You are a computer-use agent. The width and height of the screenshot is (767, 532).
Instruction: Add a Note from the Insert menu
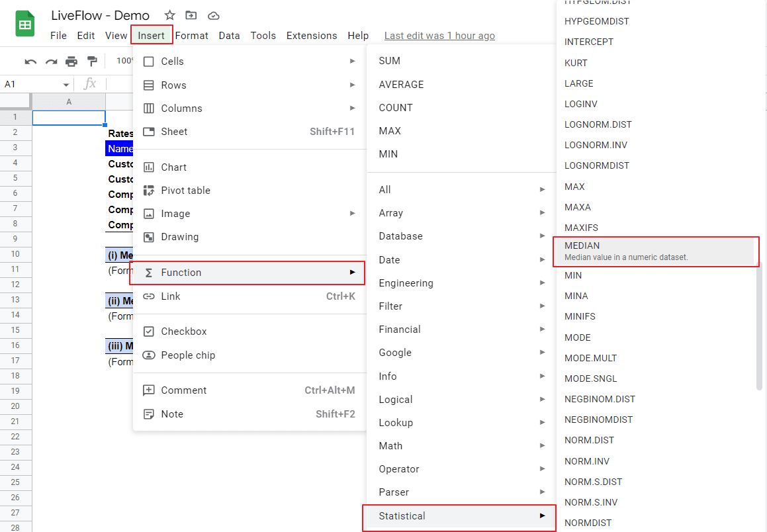(x=249, y=414)
